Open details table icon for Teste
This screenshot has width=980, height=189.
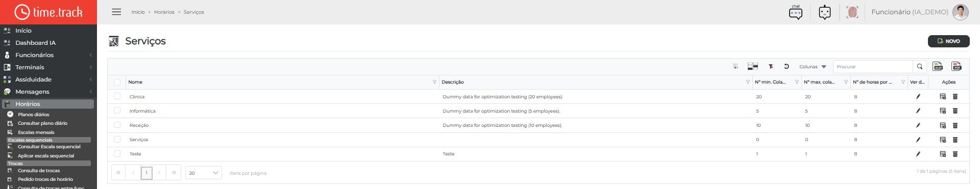[943, 153]
